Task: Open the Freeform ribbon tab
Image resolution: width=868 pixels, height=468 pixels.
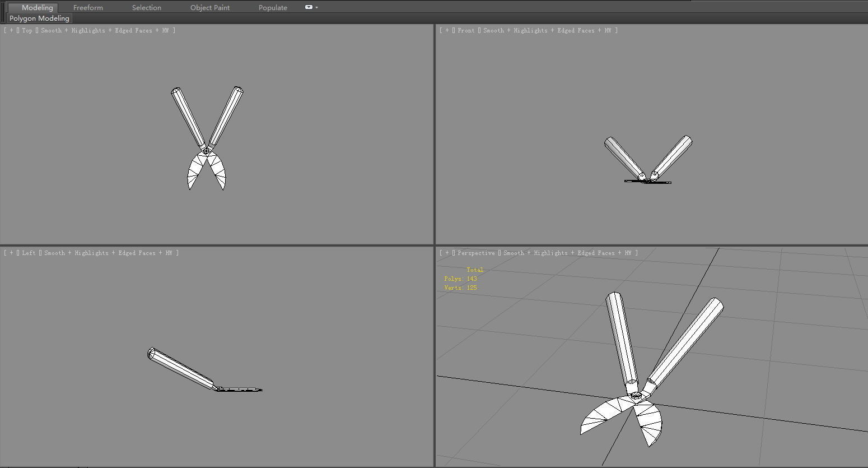Action: pyautogui.click(x=88, y=7)
